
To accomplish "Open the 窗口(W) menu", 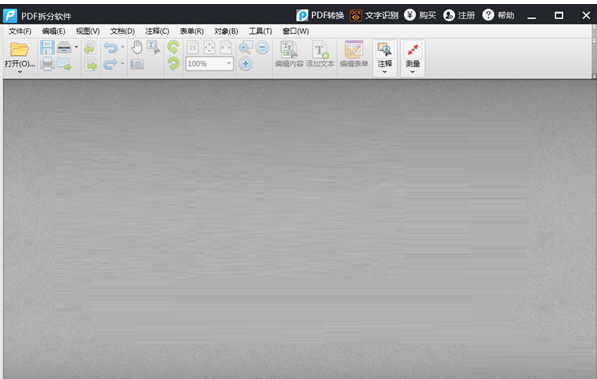I will pos(295,31).
